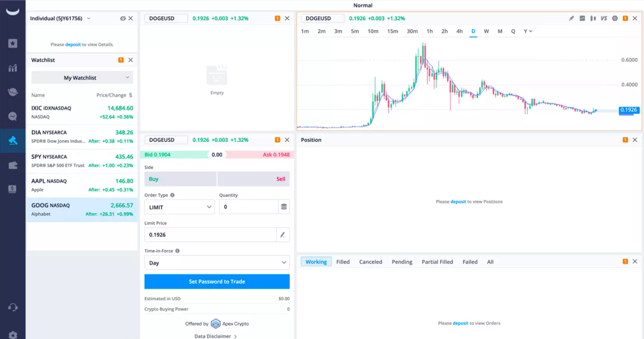The height and width of the screenshot is (339, 644).
Task: Switch to the Pending orders tab
Action: (402, 262)
